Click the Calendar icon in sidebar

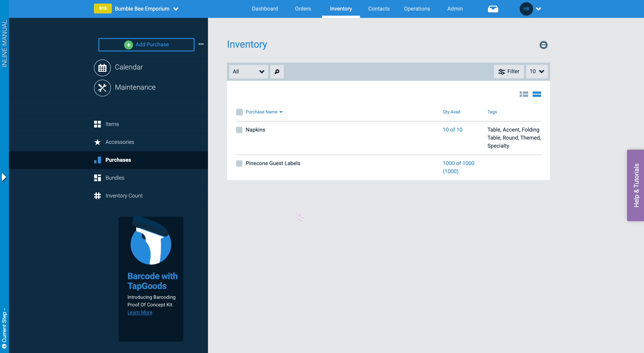tap(102, 68)
